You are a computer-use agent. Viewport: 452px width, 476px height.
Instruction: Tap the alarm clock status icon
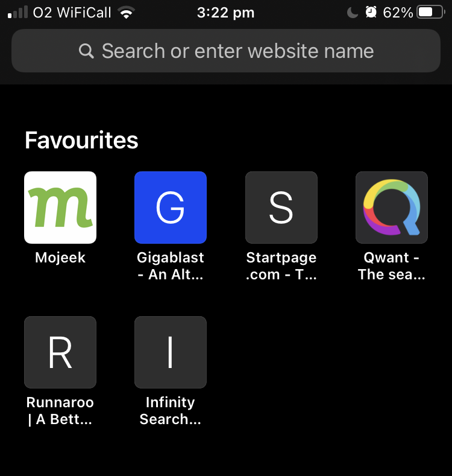pos(371,13)
